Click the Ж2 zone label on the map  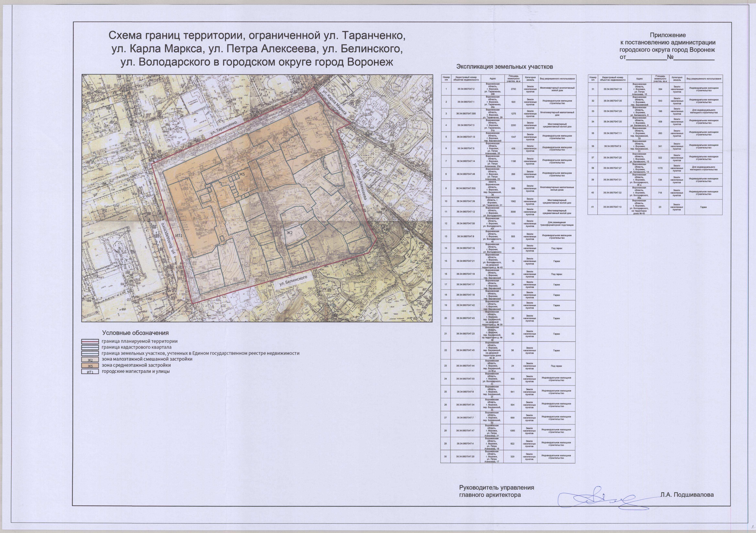pos(290,233)
